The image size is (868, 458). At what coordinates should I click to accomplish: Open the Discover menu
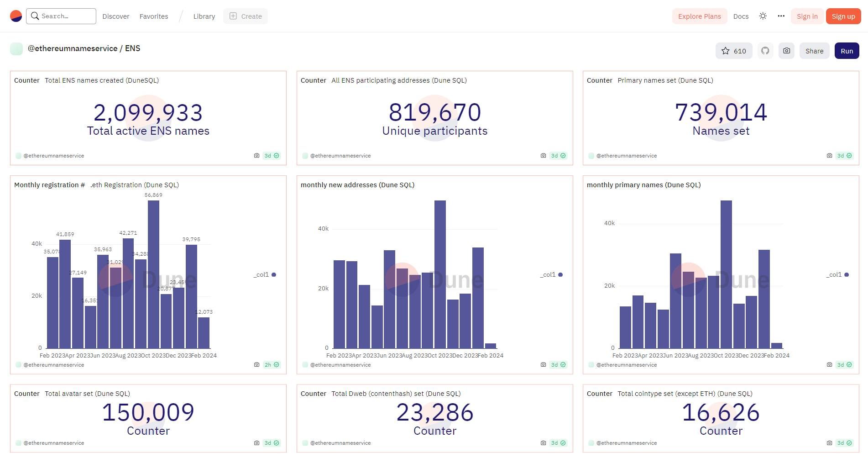pos(116,16)
